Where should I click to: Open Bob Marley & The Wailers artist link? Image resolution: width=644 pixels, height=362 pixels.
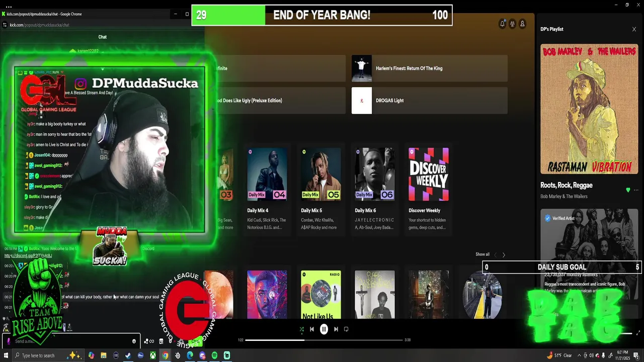(x=564, y=197)
